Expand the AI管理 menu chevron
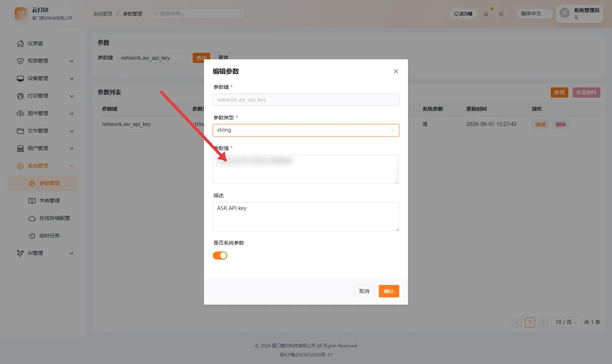Screen dimensions: 612x364 pyautogui.click(x=72, y=253)
